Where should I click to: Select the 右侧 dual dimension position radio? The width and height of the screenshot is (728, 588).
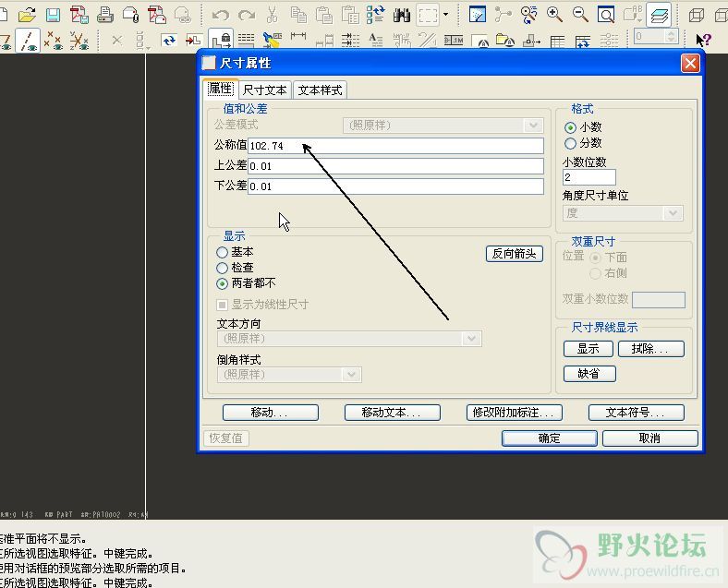point(595,273)
